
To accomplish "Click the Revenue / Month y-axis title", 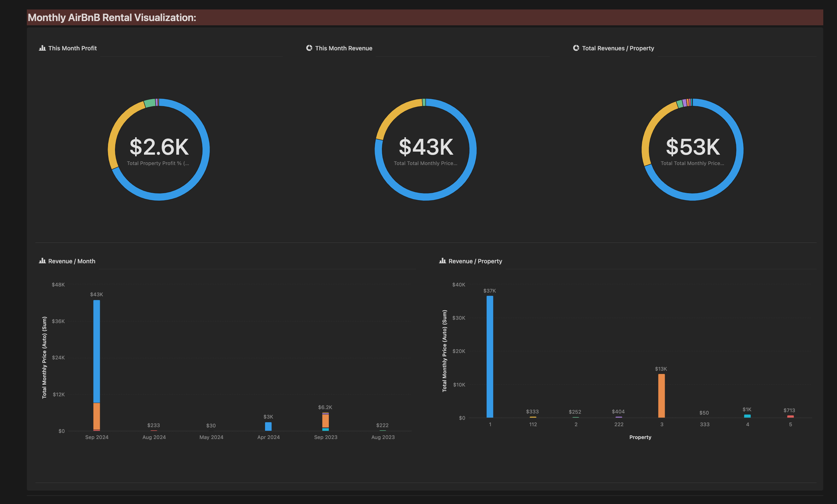I will click(44, 357).
